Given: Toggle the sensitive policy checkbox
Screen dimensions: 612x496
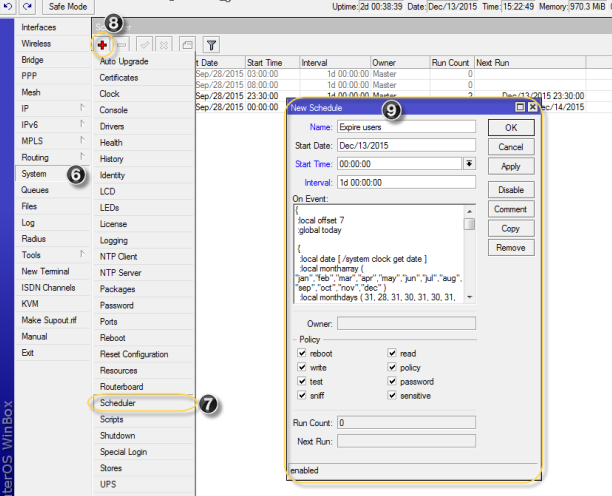Looking at the screenshot, I should 393,395.
